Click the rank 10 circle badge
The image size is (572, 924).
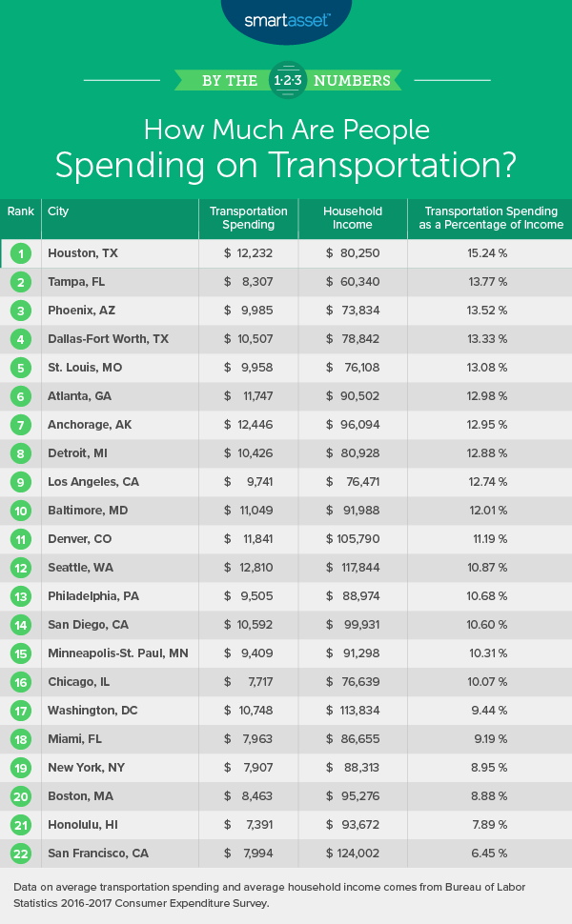point(20,511)
